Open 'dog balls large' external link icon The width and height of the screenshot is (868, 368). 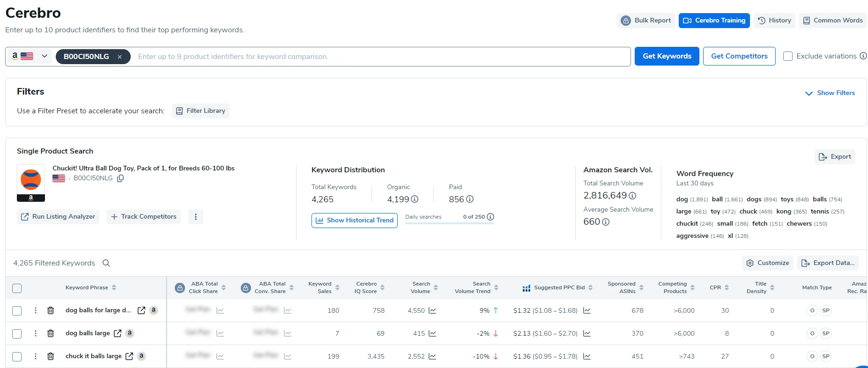pyautogui.click(x=118, y=333)
